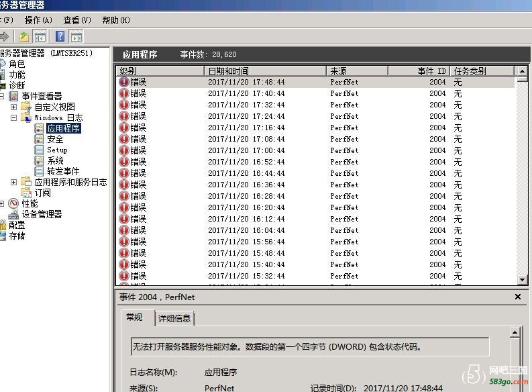Click error icon on 17:00:44 event row
The height and width of the screenshot is (392, 532).
[x=124, y=150]
